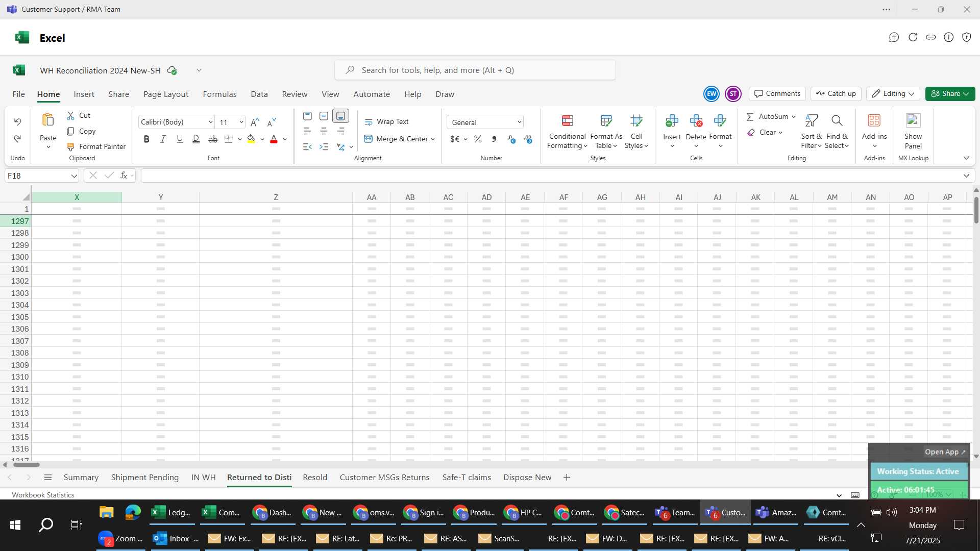Expand the Name Box dropdown arrow
Image resolution: width=980 pixels, height=551 pixels.
click(x=74, y=176)
